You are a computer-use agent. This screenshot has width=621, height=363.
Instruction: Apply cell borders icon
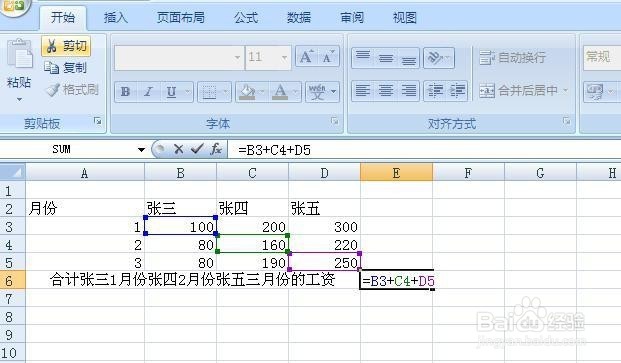point(209,92)
